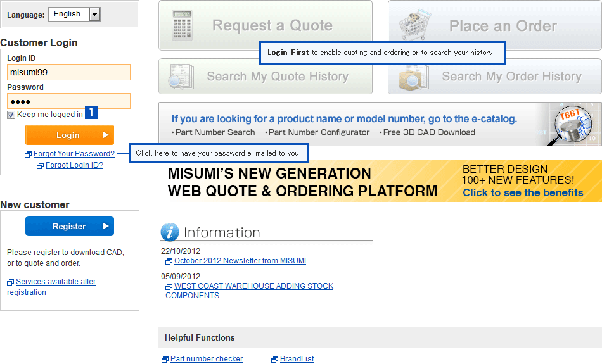Click the box magnifier icon on Order History
The width and height of the screenshot is (602, 364).
coord(414,77)
